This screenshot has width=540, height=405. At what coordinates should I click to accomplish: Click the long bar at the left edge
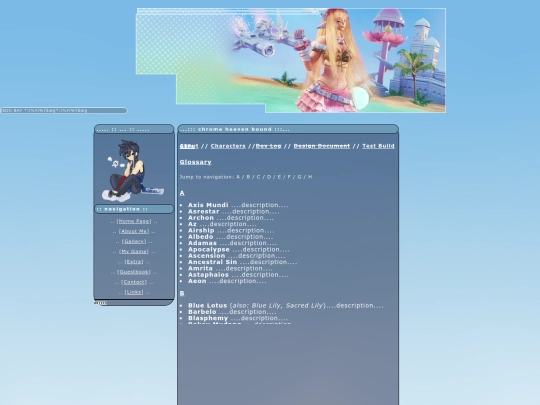[64, 111]
